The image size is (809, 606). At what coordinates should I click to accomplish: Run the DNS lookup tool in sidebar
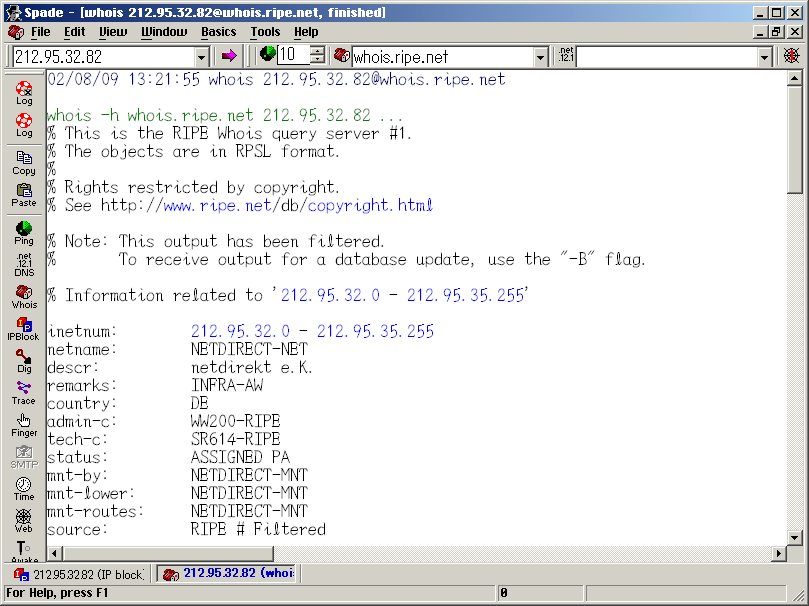point(24,265)
